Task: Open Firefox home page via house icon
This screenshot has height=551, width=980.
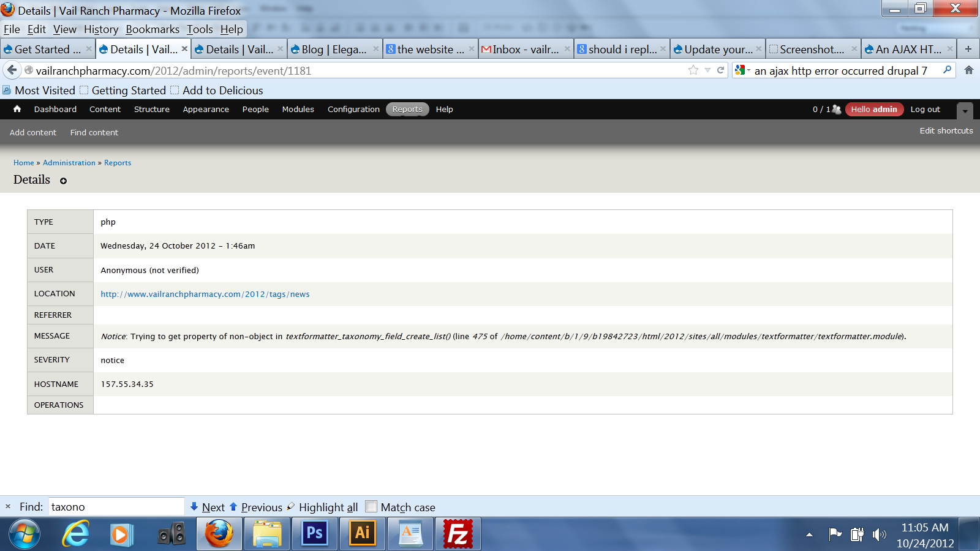Action: [x=968, y=70]
